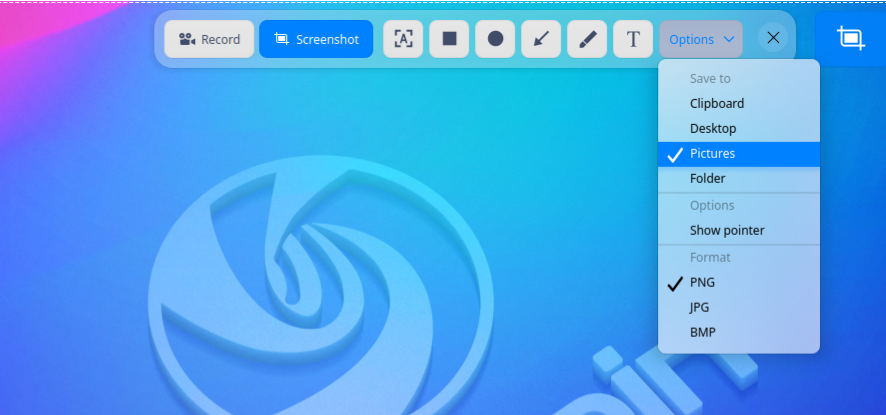This screenshot has height=415, width=886.
Task: Select Pictures as save location
Action: 739,154
